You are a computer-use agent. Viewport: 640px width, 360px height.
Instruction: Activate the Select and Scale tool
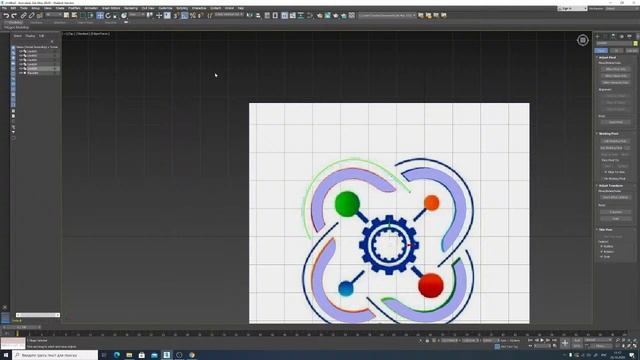tap(116, 16)
